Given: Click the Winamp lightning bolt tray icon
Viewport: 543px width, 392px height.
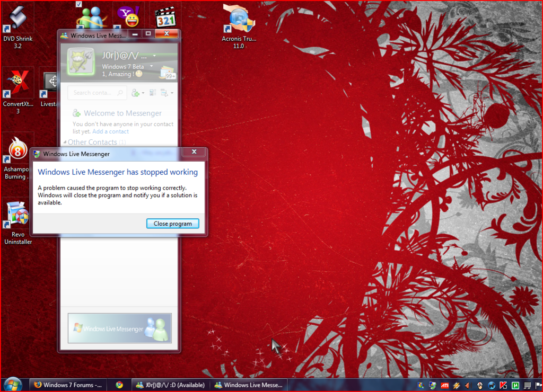Looking at the screenshot, I should (x=457, y=386).
